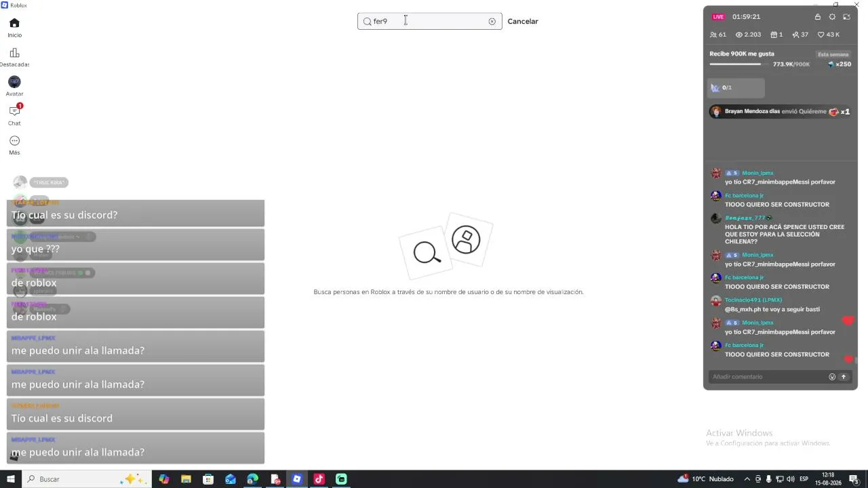This screenshot has height=488, width=868.
Task: Open Microsoft Edge from the taskbar
Action: tap(252, 479)
